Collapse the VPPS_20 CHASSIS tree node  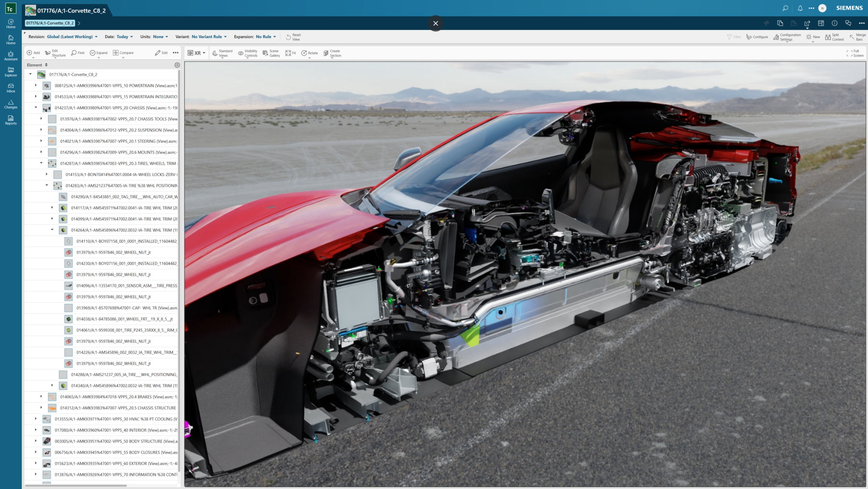coord(36,108)
